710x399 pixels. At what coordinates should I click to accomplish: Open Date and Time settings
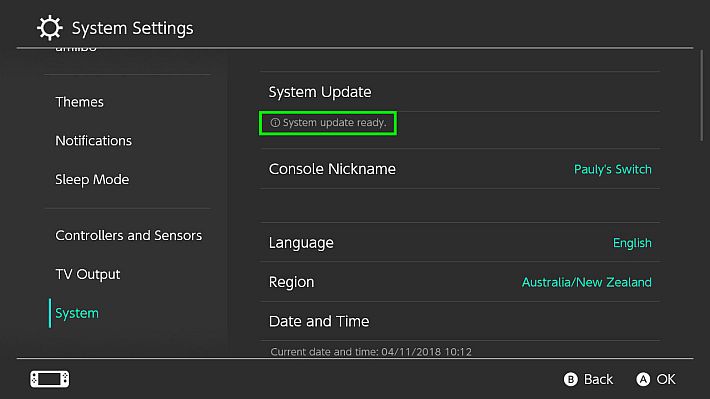click(460, 321)
